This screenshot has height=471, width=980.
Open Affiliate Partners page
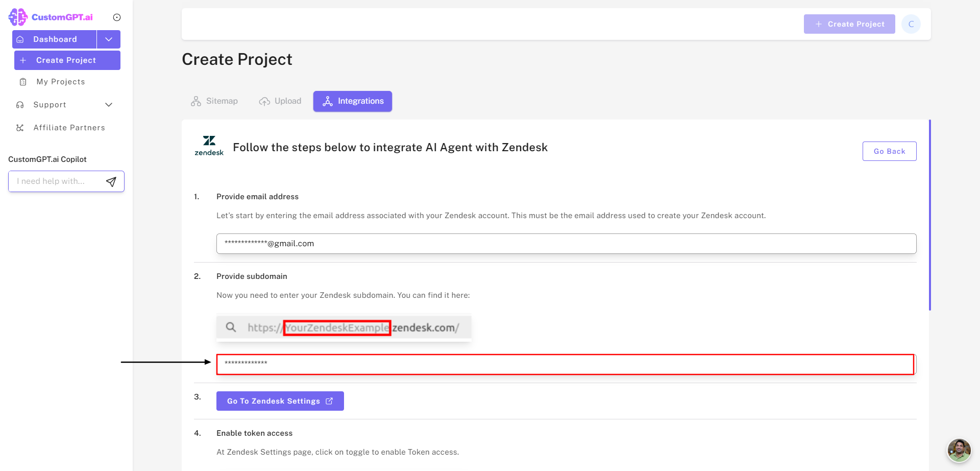coord(69,128)
